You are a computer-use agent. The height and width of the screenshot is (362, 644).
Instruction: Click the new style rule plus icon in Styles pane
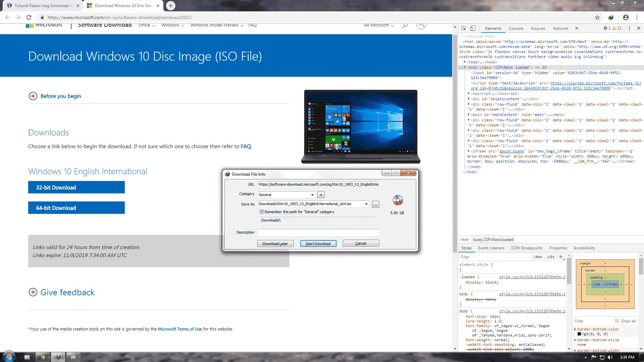click(x=561, y=257)
